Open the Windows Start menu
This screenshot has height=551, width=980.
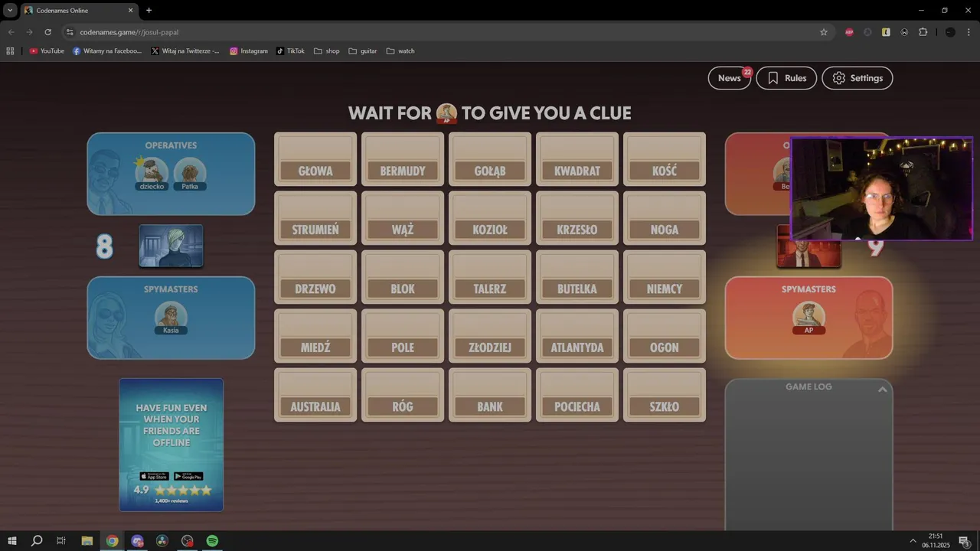[x=12, y=541]
